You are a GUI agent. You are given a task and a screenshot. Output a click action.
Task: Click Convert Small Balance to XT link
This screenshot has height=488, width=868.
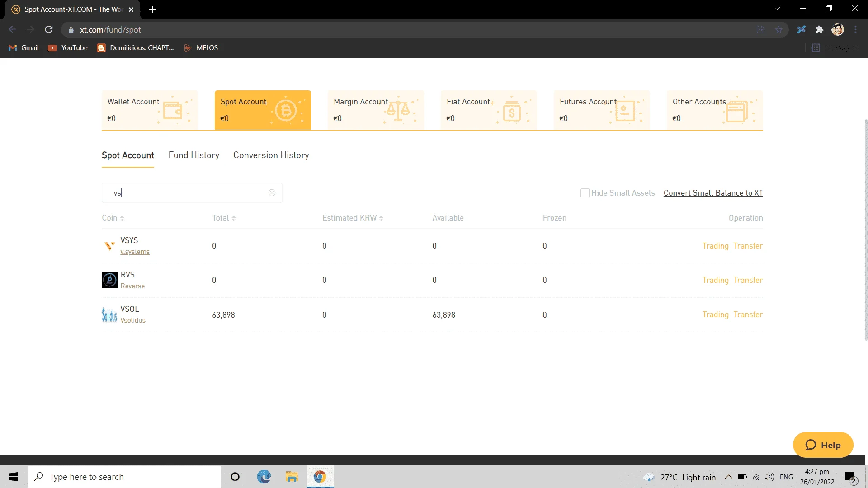coord(713,193)
